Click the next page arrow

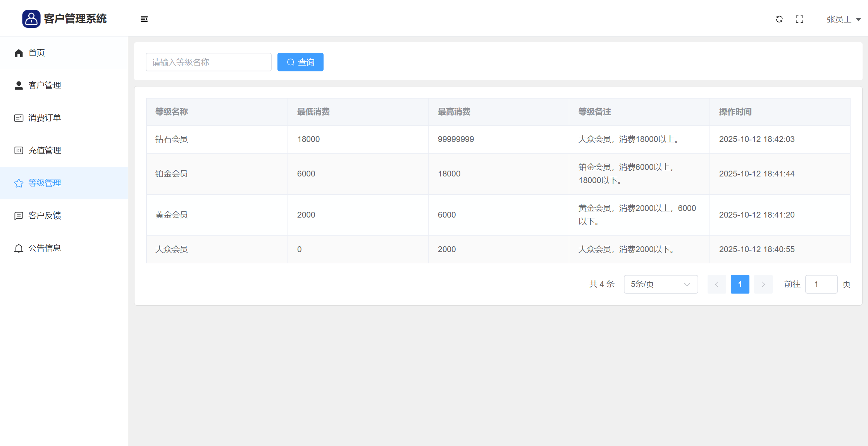[763, 284]
